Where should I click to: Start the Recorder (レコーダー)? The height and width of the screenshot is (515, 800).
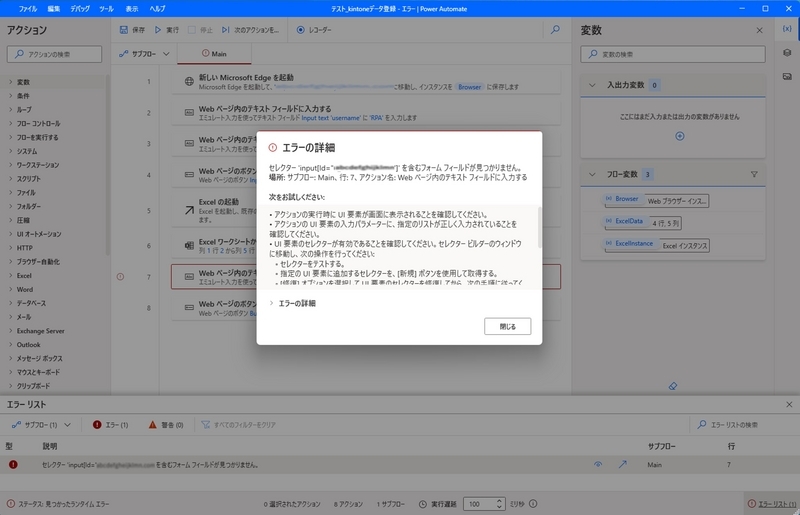click(314, 30)
